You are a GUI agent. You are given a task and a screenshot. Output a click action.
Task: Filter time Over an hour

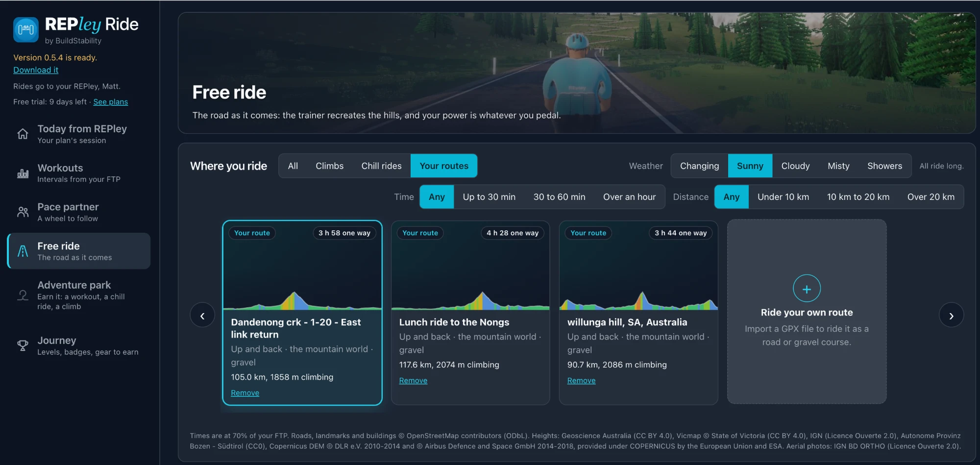[629, 197]
